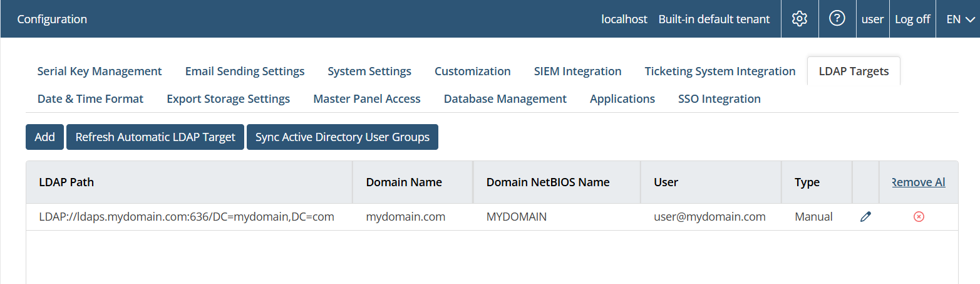The image size is (980, 284).
Task: Switch to the Serial Key Management tab
Action: point(100,71)
